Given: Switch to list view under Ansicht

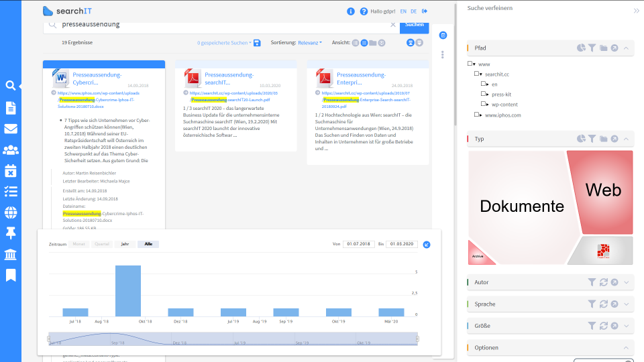Looking at the screenshot, I should [356, 43].
